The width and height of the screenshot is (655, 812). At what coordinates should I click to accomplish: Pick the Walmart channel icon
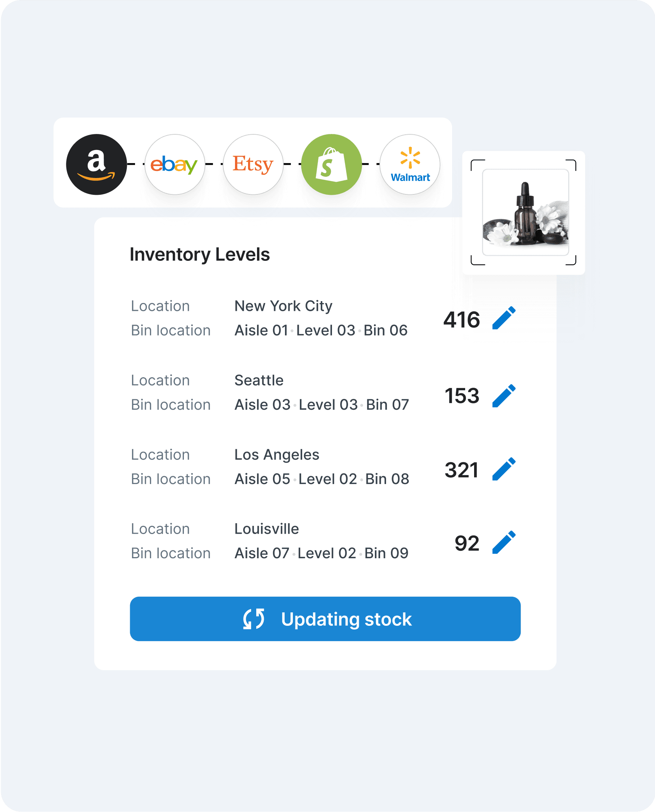[410, 165]
